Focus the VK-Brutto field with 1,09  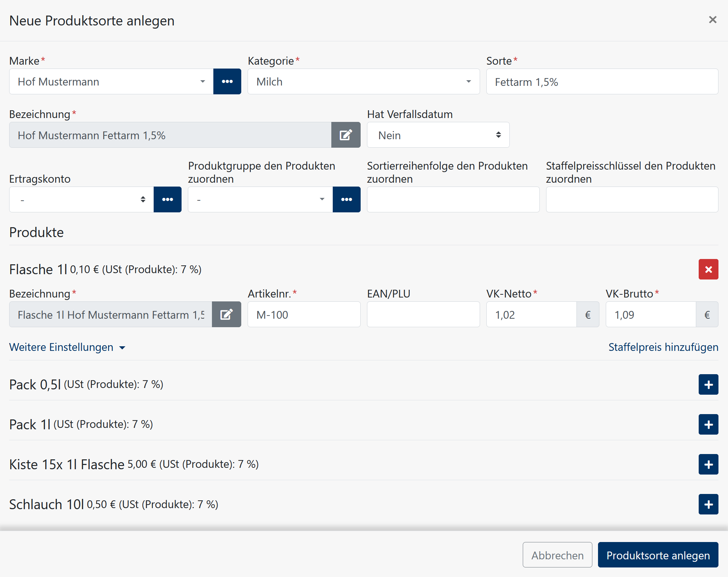tap(651, 314)
